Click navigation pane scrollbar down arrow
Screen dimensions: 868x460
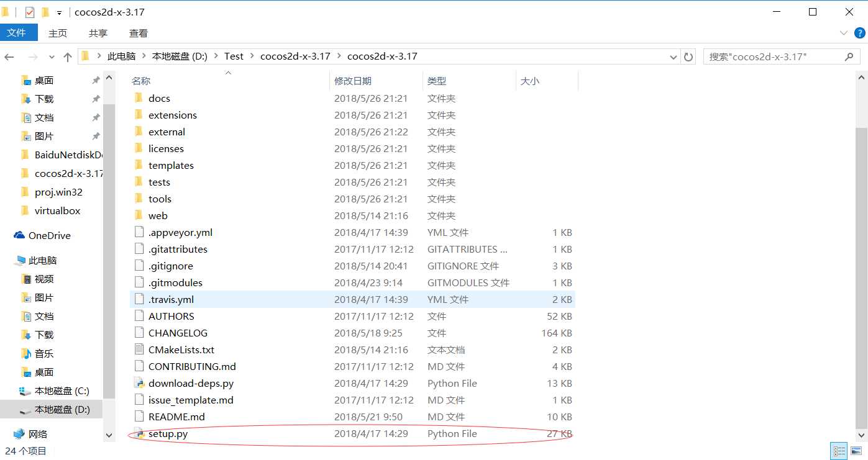tap(109, 435)
